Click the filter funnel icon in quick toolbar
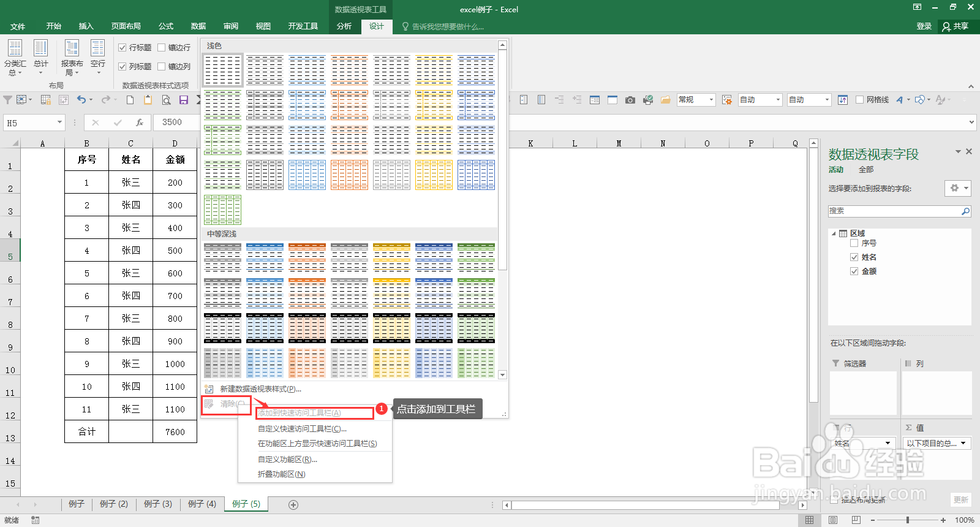The height and width of the screenshot is (527, 980). tap(8, 100)
